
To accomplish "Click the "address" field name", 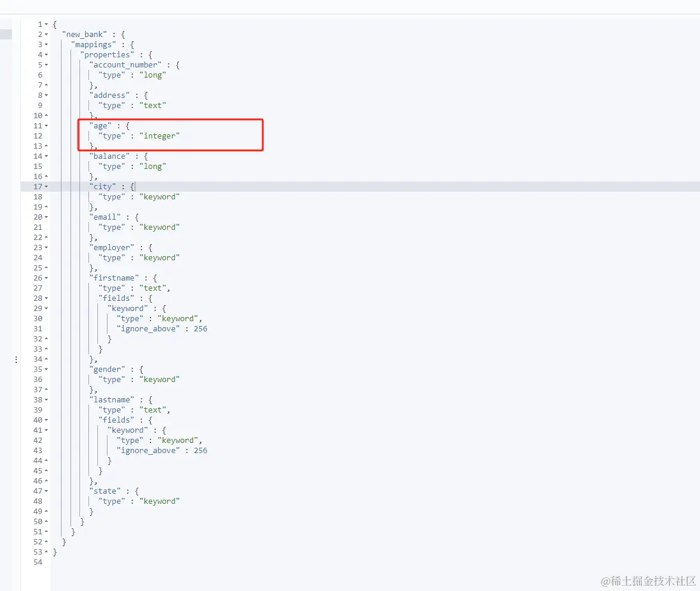I will 109,96.
